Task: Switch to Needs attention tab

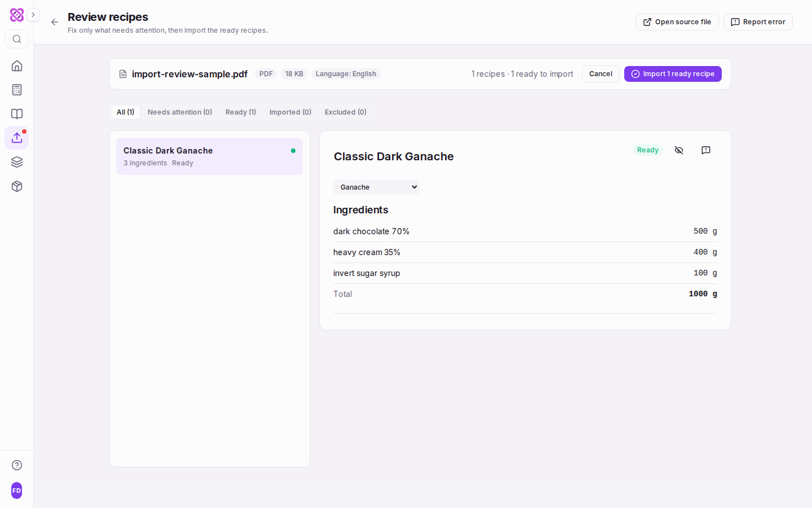Action: coord(180,112)
